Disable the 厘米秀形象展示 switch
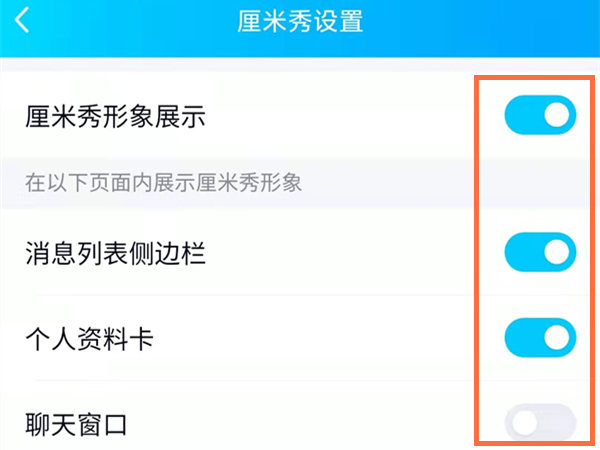 click(540, 116)
